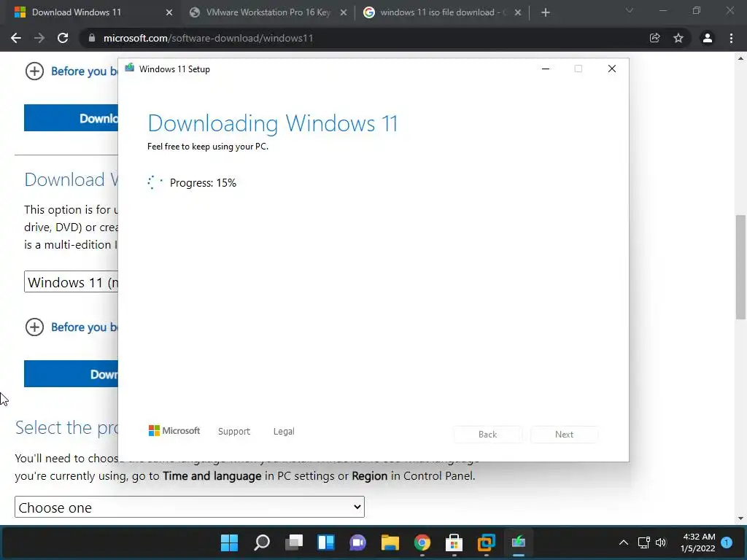
Task: Close the Download Windows 11 tab
Action: pyautogui.click(x=169, y=12)
